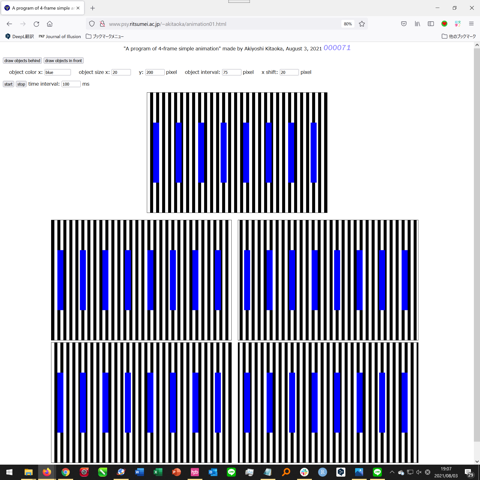
Task: Edit the object color field
Action: pos(57,72)
